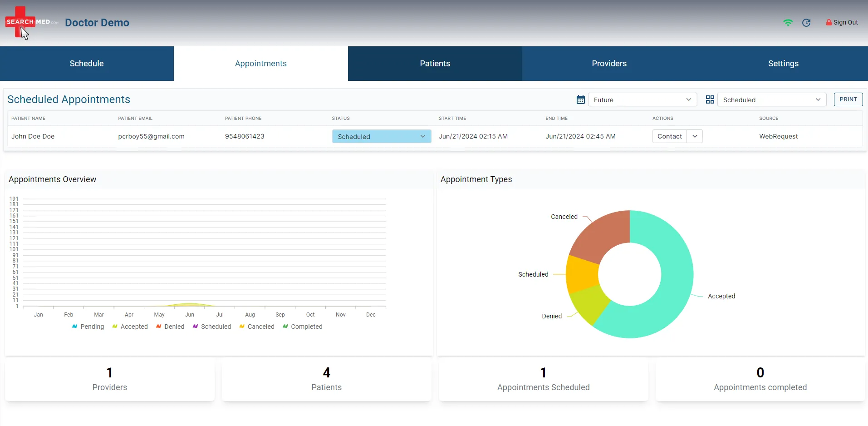The height and width of the screenshot is (426, 868).
Task: Click the Appointments completed count card
Action: coord(760,380)
